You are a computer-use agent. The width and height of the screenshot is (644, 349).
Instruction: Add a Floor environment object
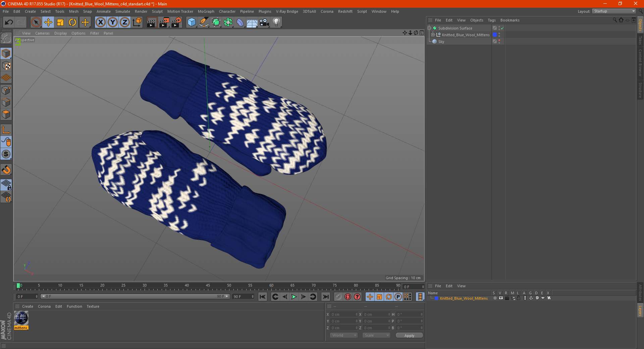point(252,22)
